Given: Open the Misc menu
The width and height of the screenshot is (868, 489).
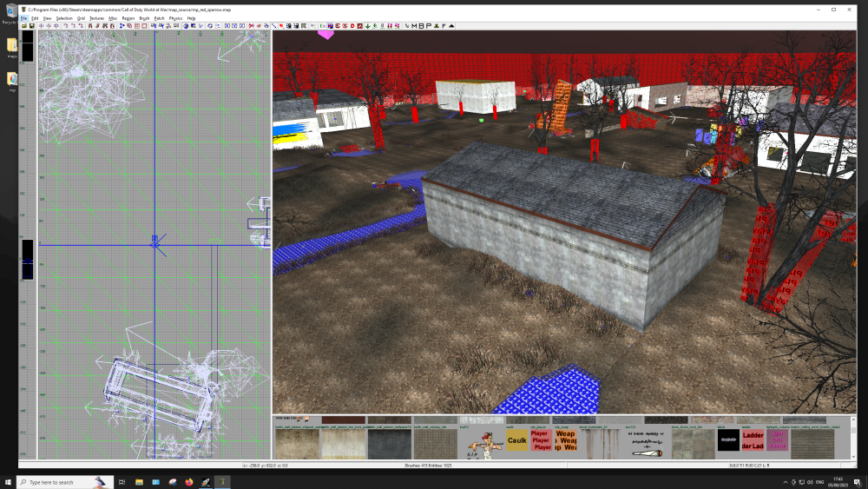Looking at the screenshot, I should tap(113, 18).
